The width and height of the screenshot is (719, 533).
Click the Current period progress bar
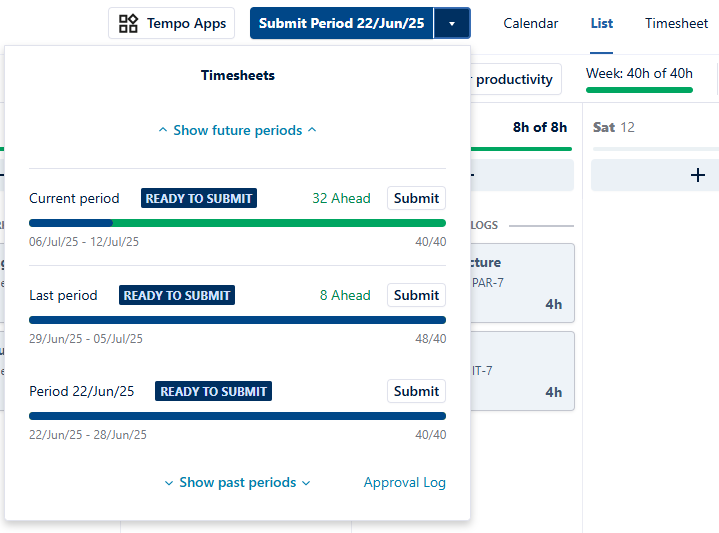tap(237, 223)
